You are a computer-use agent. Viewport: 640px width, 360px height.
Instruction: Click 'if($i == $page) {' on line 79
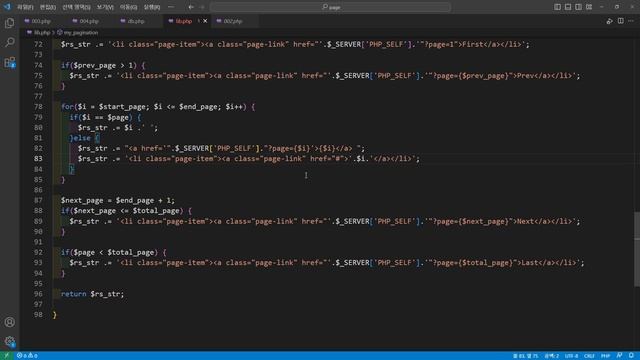pos(105,117)
